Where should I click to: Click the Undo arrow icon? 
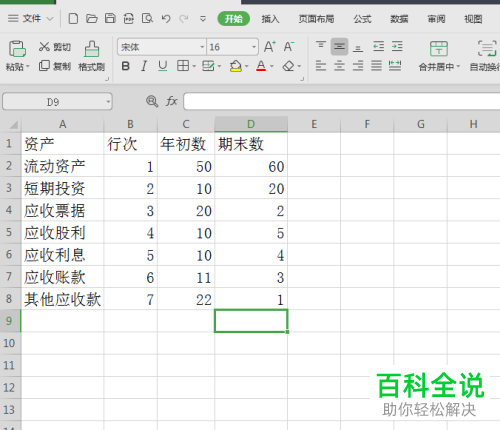(166, 19)
